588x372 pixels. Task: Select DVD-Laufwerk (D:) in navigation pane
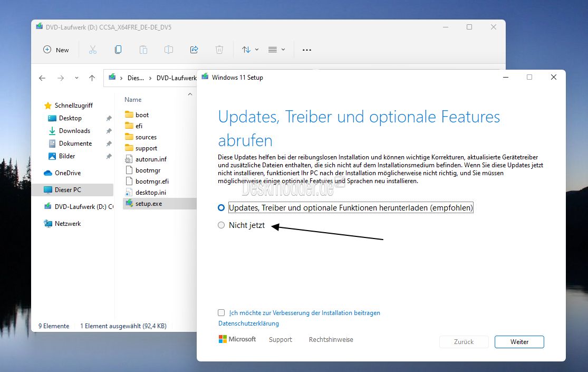pos(79,207)
